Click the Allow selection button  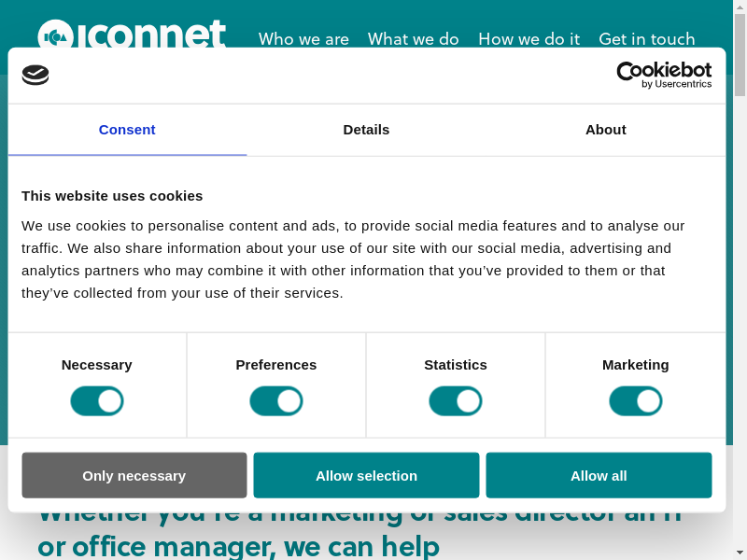point(366,475)
